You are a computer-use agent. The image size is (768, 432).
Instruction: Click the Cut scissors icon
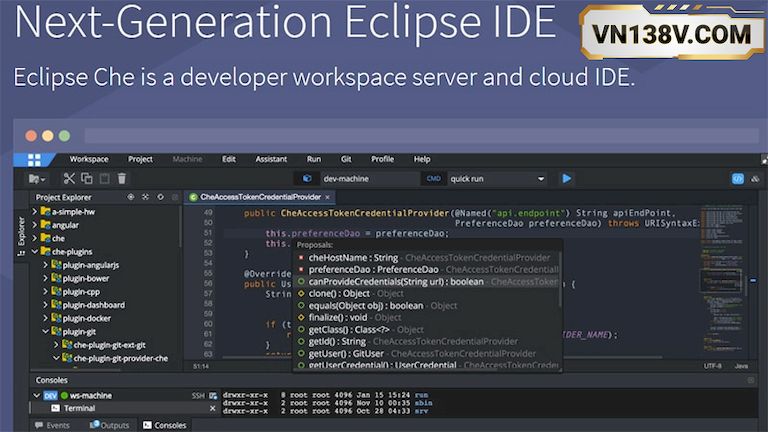pos(69,179)
